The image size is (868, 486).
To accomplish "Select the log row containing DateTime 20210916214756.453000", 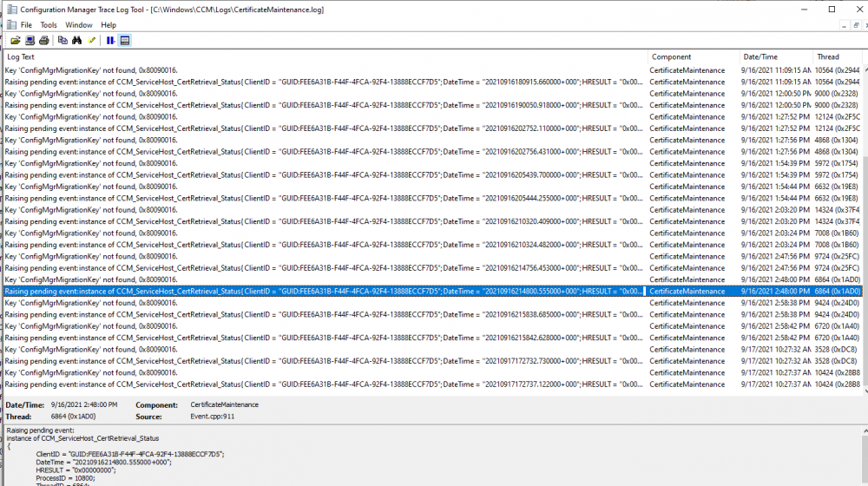I will click(x=432, y=268).
